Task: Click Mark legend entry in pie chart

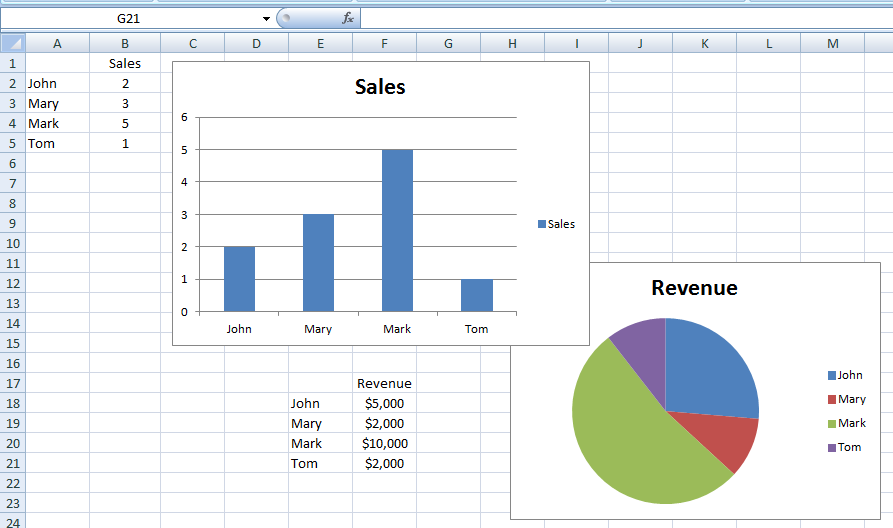Action: tap(847, 423)
